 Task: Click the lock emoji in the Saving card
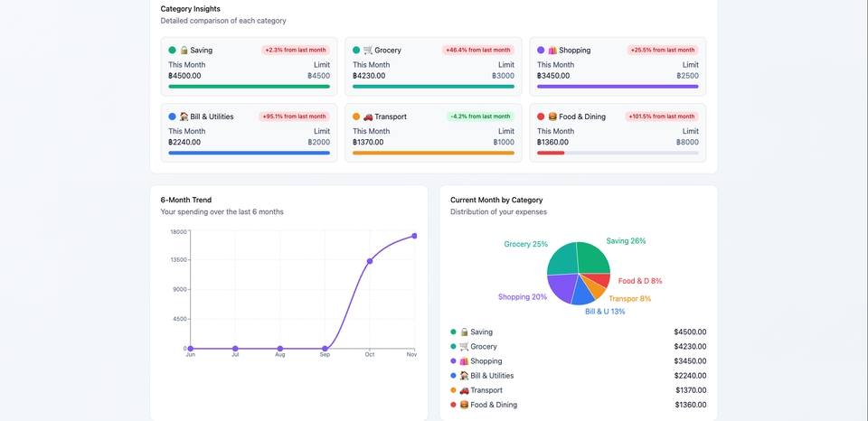pos(184,51)
